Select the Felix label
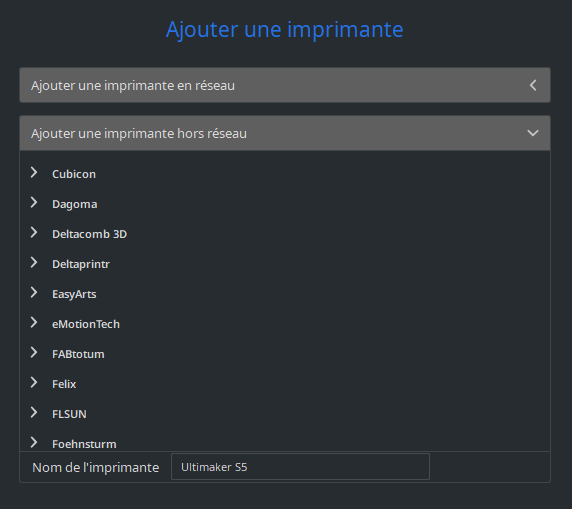 (64, 384)
